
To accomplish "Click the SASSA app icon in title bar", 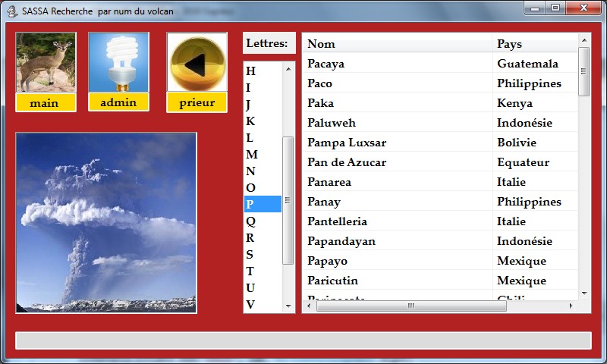I will (12, 11).
